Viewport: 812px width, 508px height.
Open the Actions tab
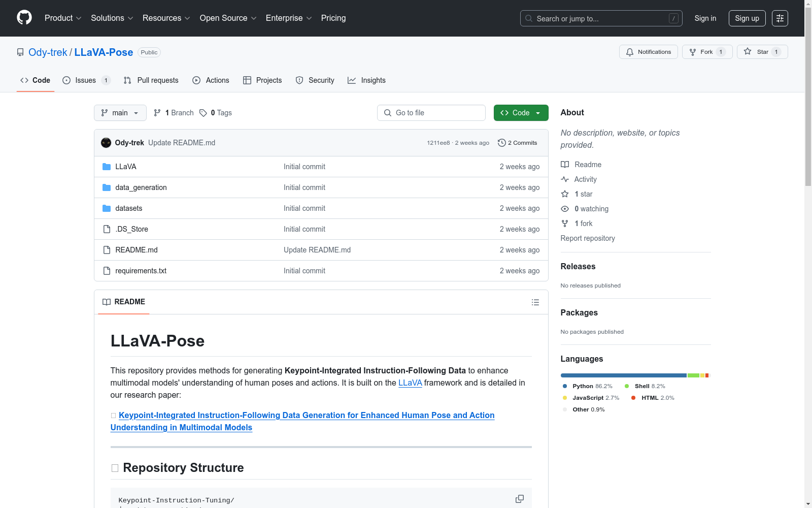click(x=211, y=80)
